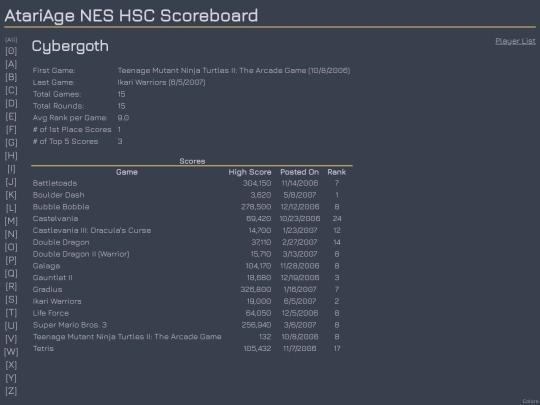Filter players by letter [D]
Image resolution: width=540 pixels, height=405 pixels.
pyautogui.click(x=11, y=103)
